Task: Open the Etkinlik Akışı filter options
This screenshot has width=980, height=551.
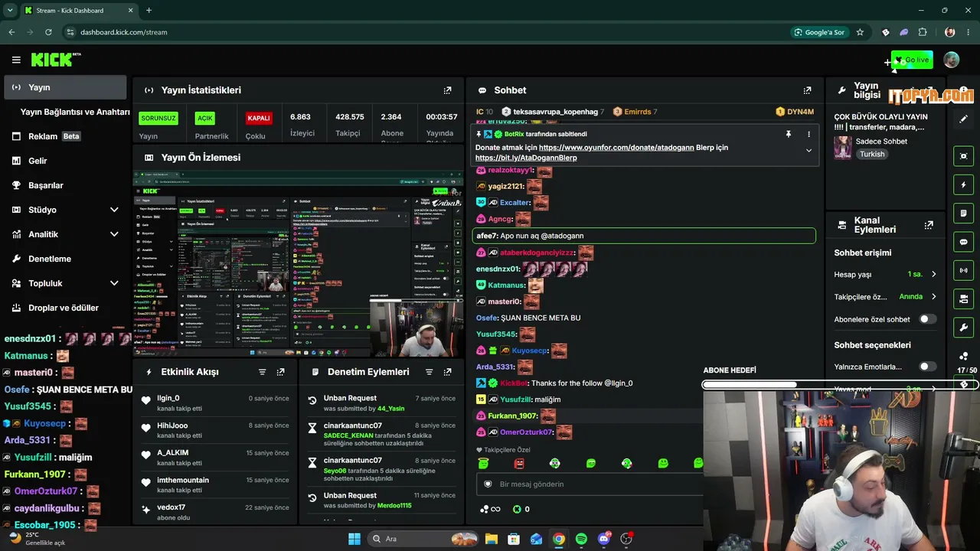Action: [x=263, y=372]
